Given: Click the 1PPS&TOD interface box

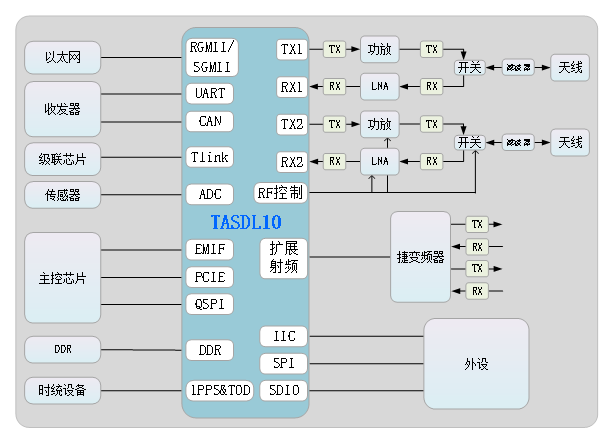Looking at the screenshot, I should point(219,390).
